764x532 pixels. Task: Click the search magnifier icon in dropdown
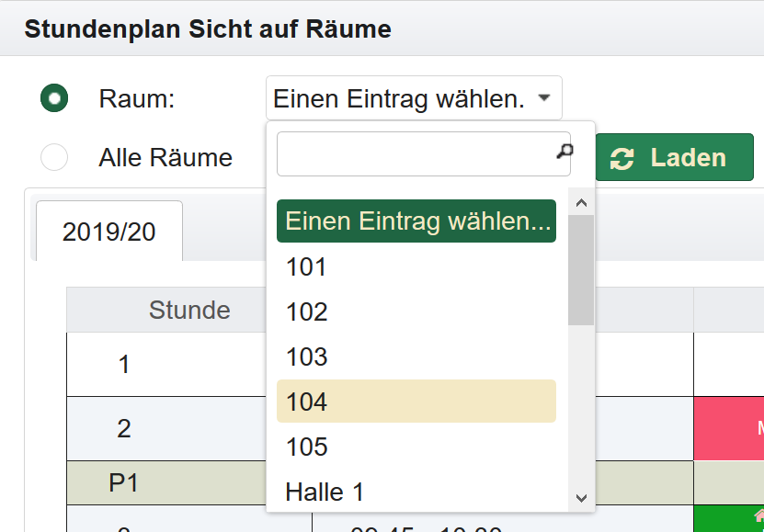point(564,153)
